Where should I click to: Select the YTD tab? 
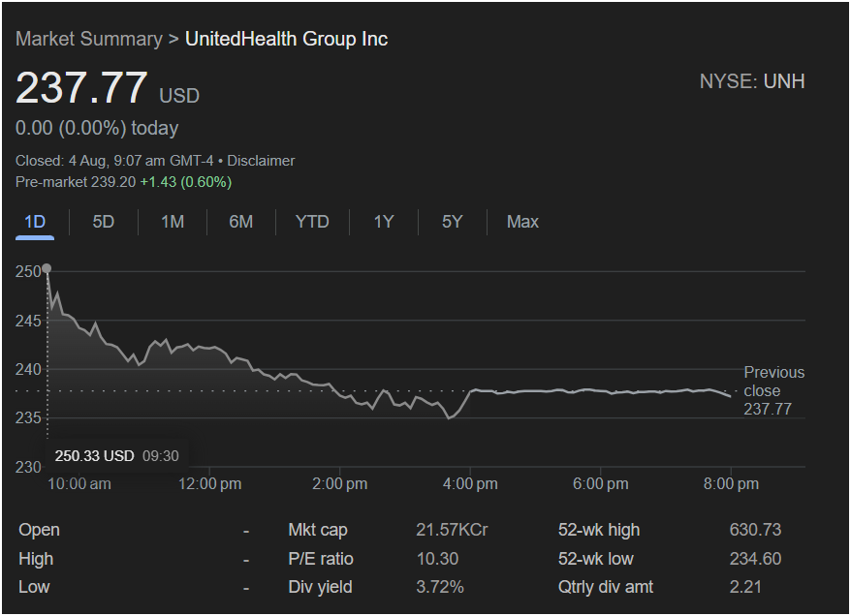tap(312, 222)
